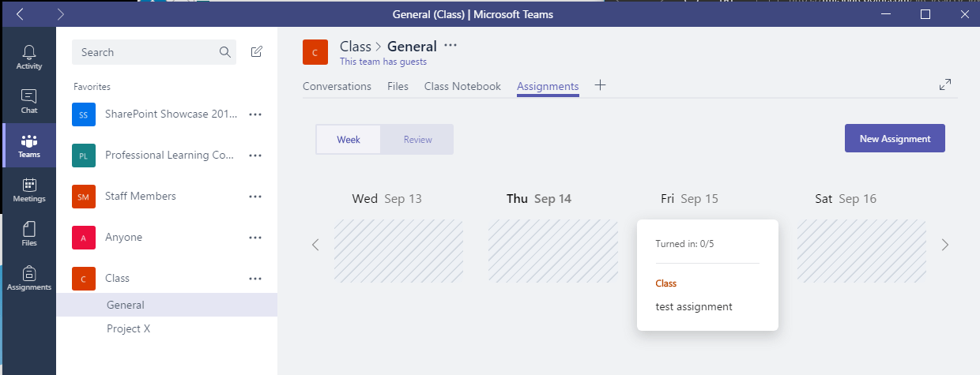Open more options for Class team
The height and width of the screenshot is (375, 980).
pos(255,279)
